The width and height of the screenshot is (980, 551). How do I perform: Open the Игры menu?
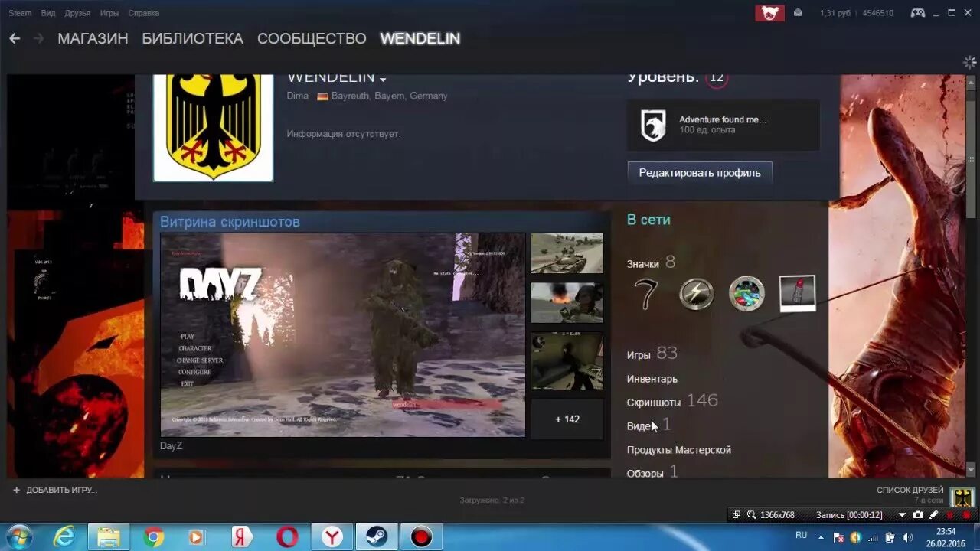109,13
